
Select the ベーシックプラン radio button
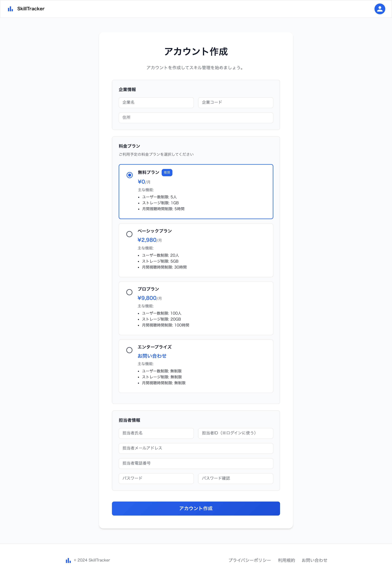(129, 234)
